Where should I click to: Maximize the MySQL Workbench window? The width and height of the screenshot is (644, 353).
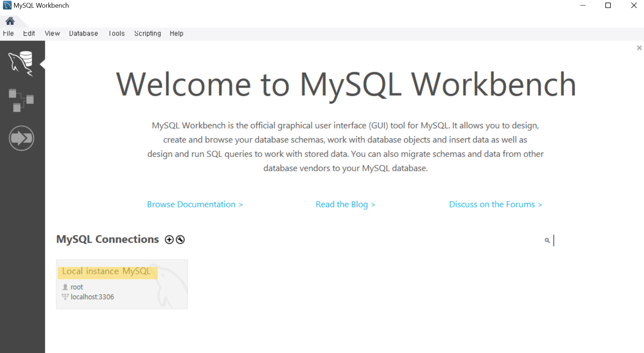tap(608, 5)
